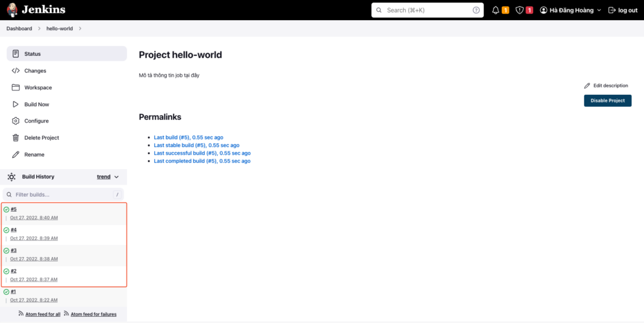Open timestamp Oct 27, 2022, 8:40 AM
Screen dimensions: 644x323
point(34,218)
